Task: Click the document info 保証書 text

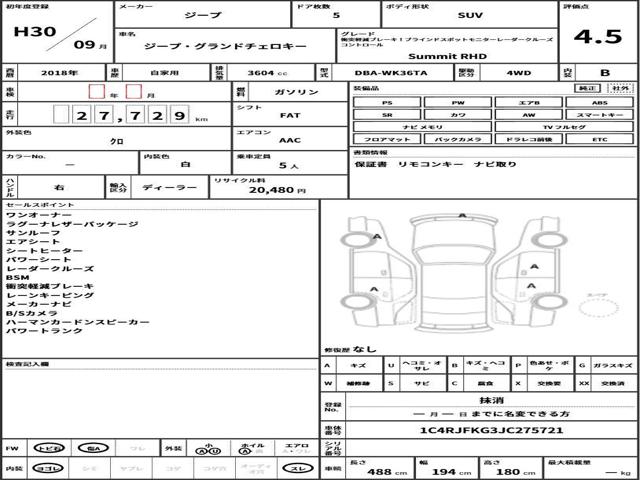Action: click(x=372, y=164)
